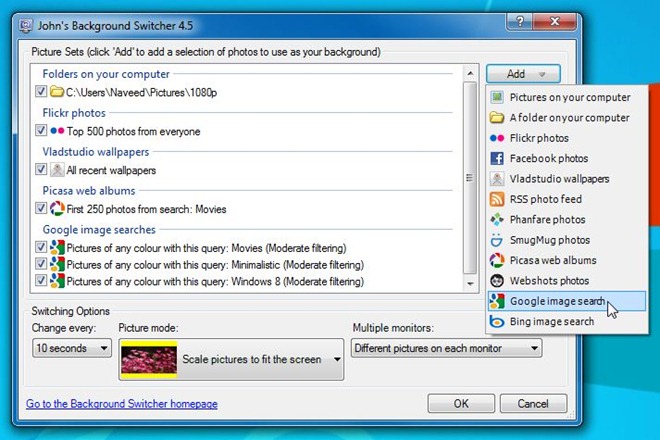Click the Bing icon in the Add menu
The image size is (660, 440).
click(x=497, y=322)
